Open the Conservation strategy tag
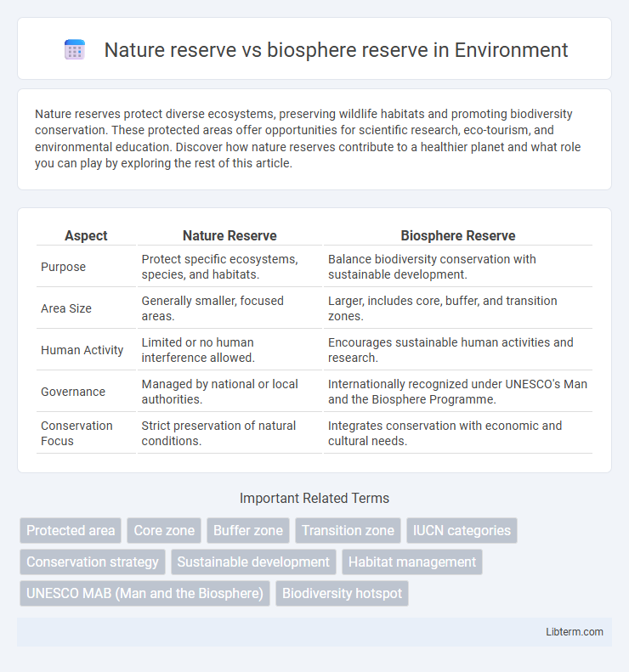The height and width of the screenshot is (672, 629). [93, 562]
